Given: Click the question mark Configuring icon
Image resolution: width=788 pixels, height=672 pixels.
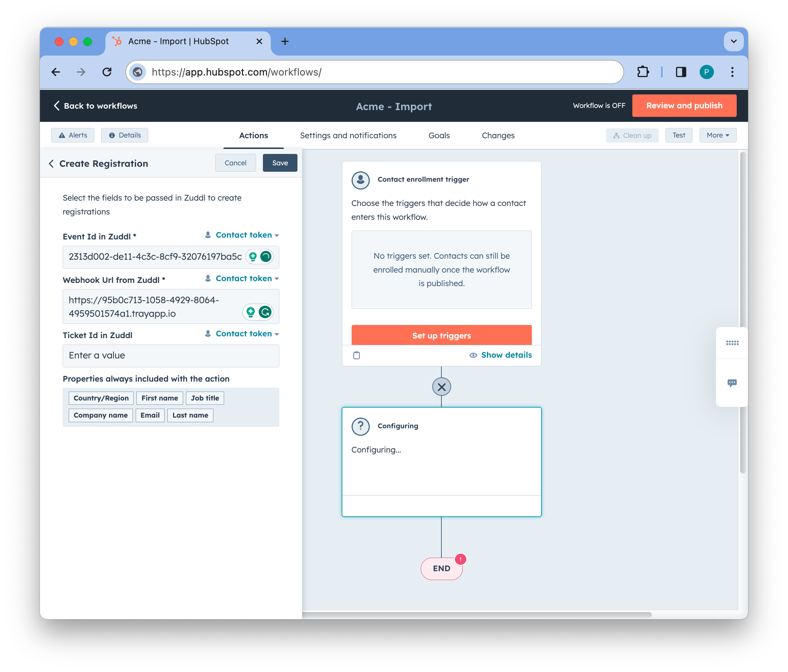Looking at the screenshot, I should point(361,427).
